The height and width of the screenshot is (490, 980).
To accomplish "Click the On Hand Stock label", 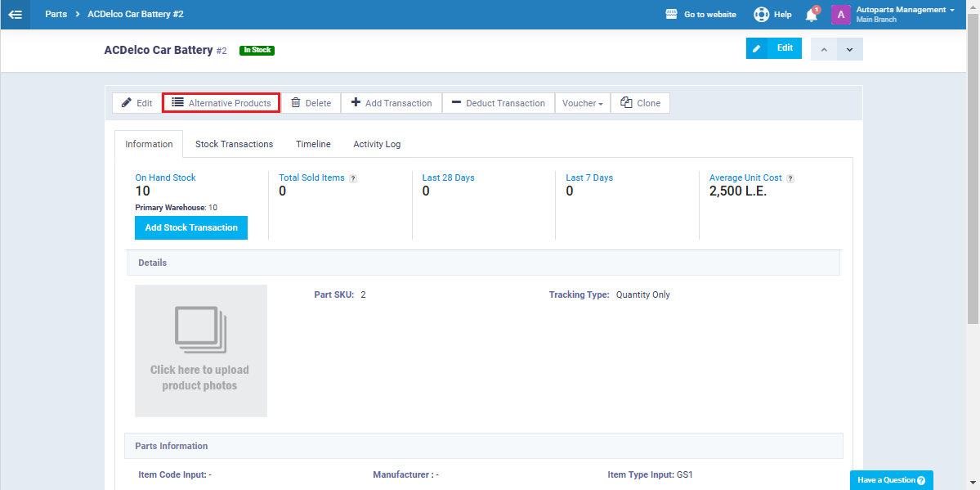I will pyautogui.click(x=166, y=178).
